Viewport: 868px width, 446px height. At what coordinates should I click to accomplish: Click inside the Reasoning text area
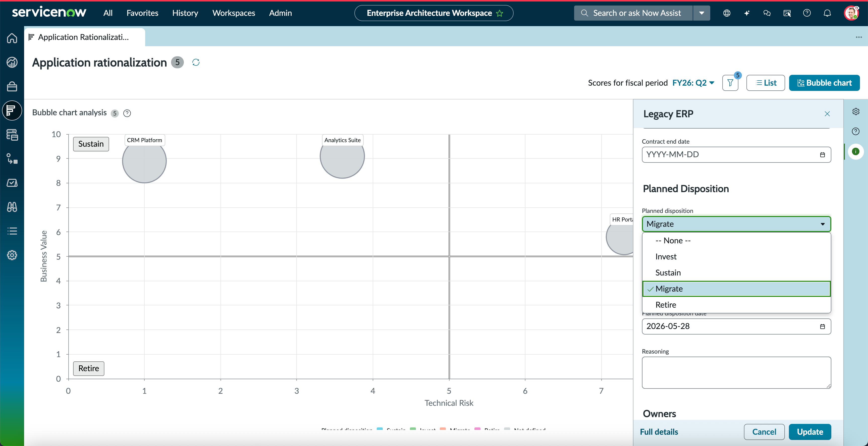click(x=736, y=373)
